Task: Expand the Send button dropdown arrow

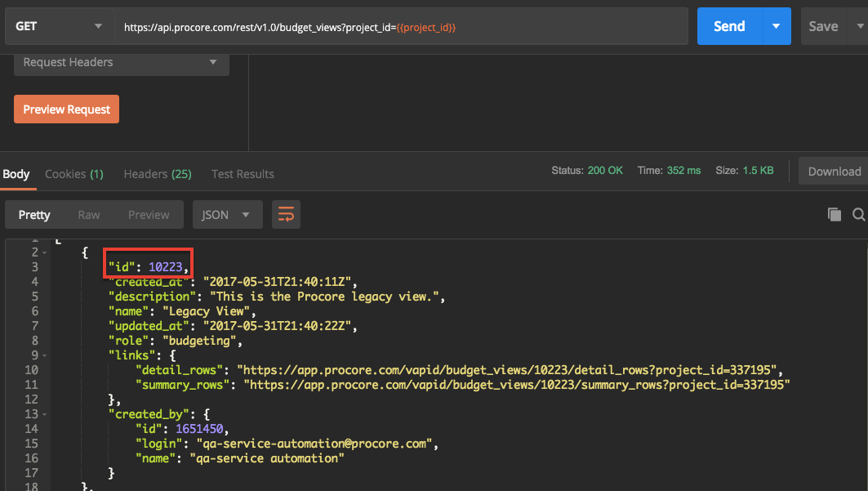Action: click(x=776, y=26)
